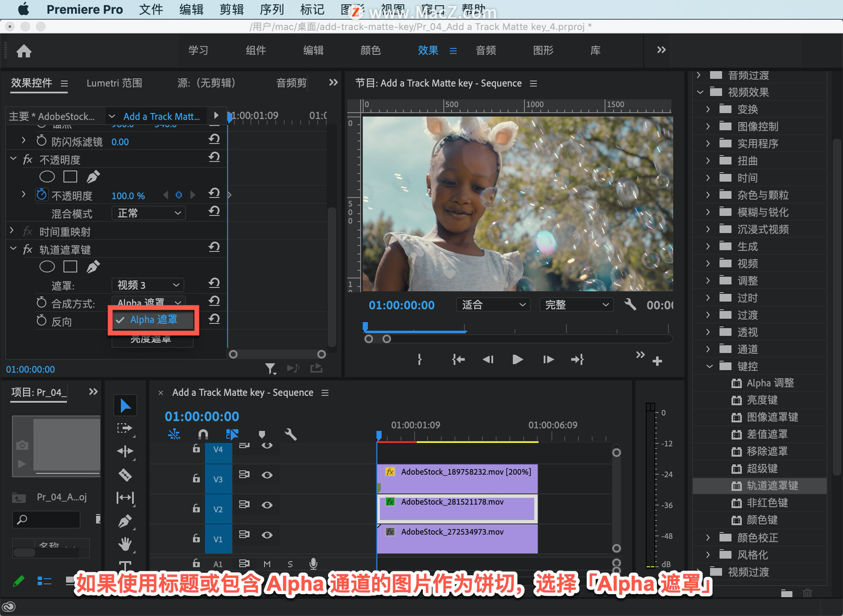Select the Slip tool
Image resolution: width=843 pixels, height=616 pixels.
click(125, 498)
